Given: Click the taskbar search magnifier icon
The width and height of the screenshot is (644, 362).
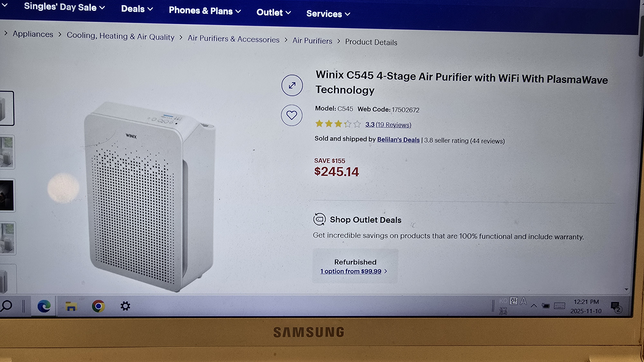Looking at the screenshot, I should click(x=6, y=306).
